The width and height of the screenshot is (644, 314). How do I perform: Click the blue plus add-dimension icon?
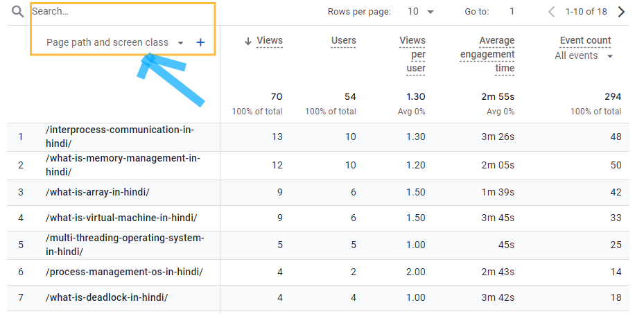coord(200,42)
